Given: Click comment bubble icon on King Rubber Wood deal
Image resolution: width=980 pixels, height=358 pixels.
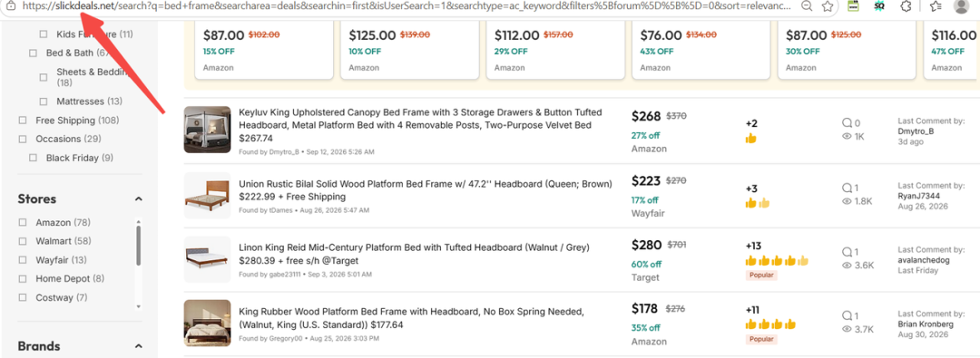Looking at the screenshot, I should coord(847,316).
